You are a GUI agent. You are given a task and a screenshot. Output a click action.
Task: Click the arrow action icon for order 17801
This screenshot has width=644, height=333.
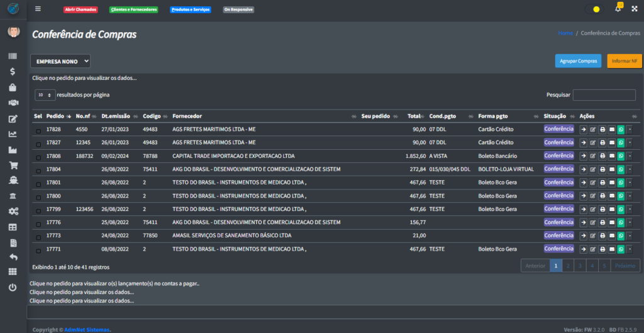583,183
